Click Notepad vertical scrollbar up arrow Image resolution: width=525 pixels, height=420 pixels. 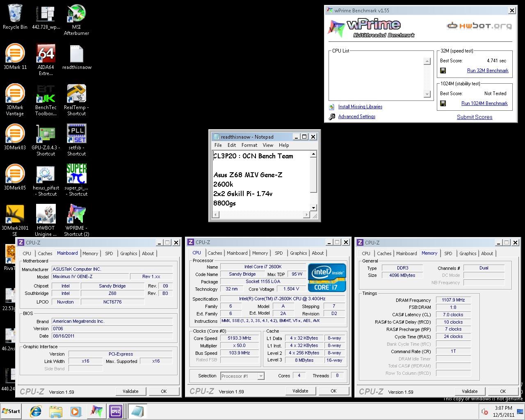(x=313, y=154)
